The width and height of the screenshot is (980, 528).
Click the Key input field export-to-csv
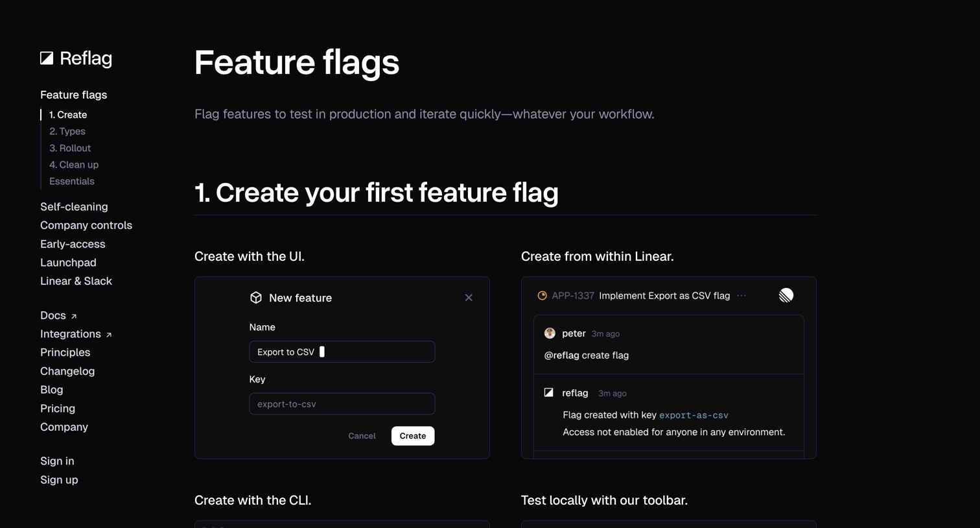pyautogui.click(x=342, y=403)
